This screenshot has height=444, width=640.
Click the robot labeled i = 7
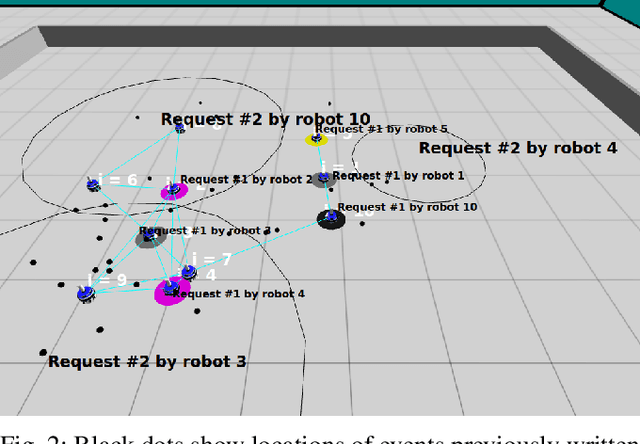click(x=187, y=272)
